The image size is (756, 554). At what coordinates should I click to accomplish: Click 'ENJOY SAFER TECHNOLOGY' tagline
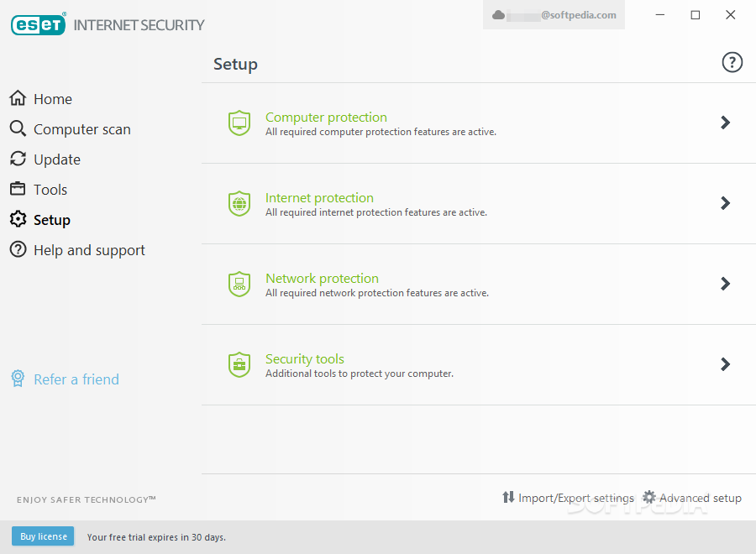[x=86, y=499]
